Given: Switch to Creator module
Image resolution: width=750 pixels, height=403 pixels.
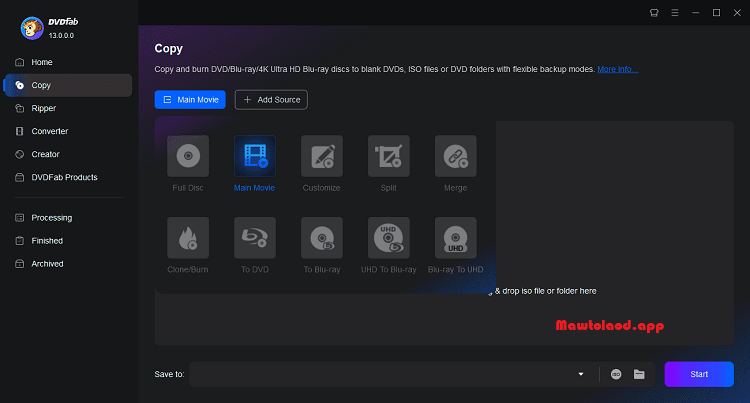Looking at the screenshot, I should pyautogui.click(x=67, y=154).
